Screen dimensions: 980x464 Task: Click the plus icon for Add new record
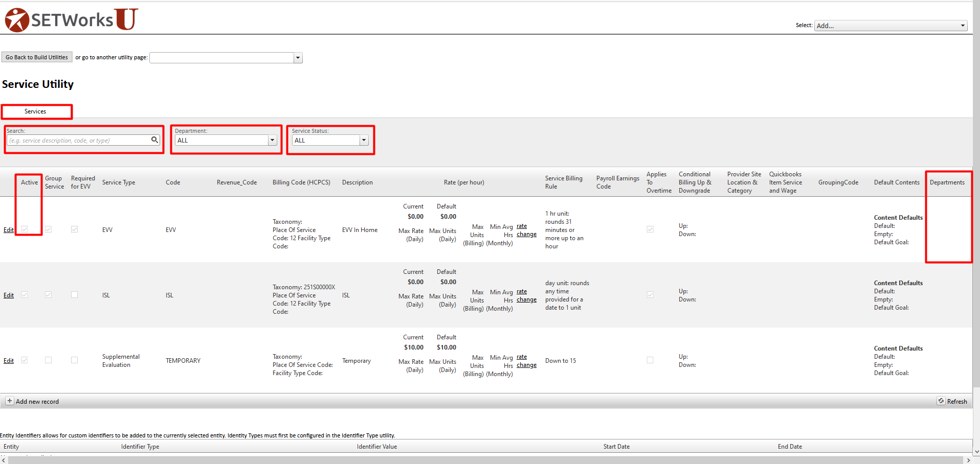pos(10,401)
